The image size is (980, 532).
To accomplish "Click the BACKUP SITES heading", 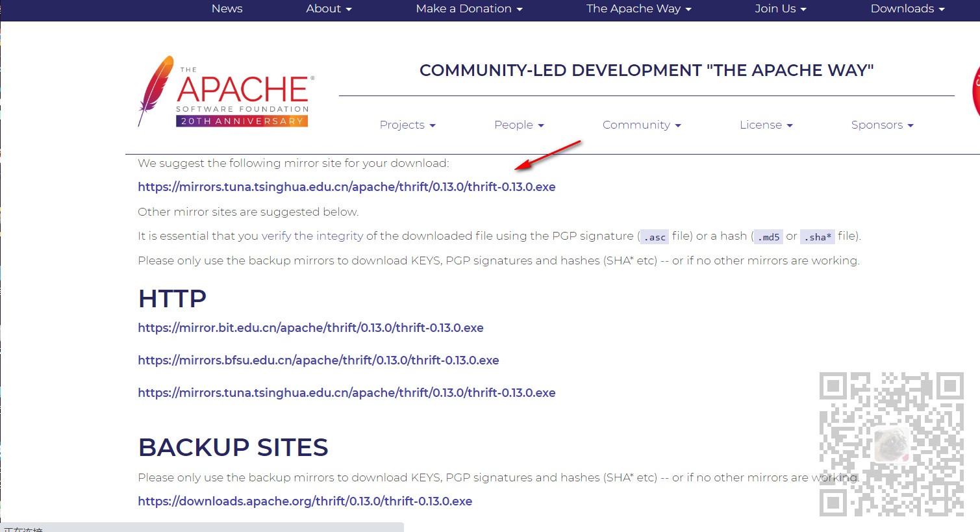I will (233, 448).
